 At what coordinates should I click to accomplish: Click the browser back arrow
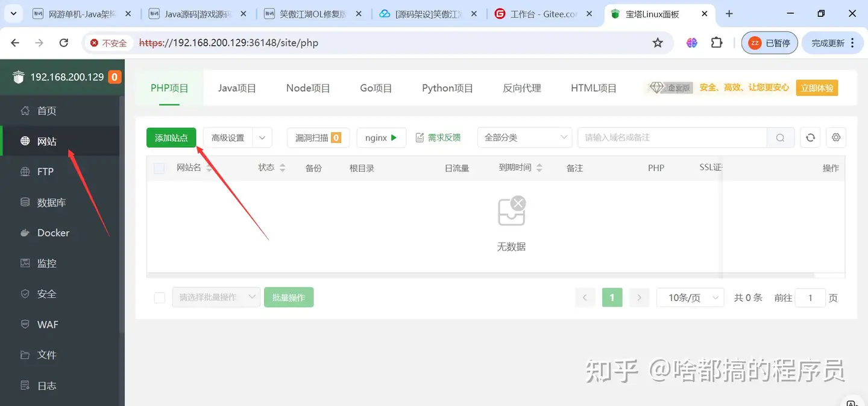click(x=15, y=43)
